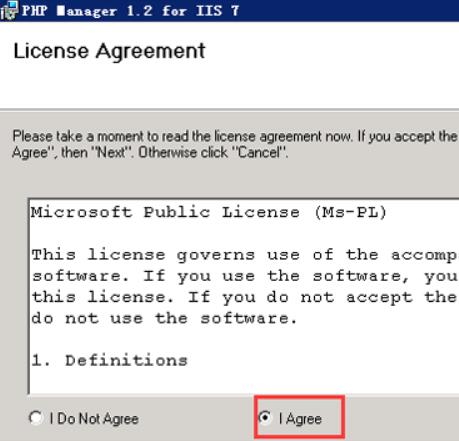Choose the "I Do Not Agree" radio button
This screenshot has height=441, width=459.
(x=36, y=418)
